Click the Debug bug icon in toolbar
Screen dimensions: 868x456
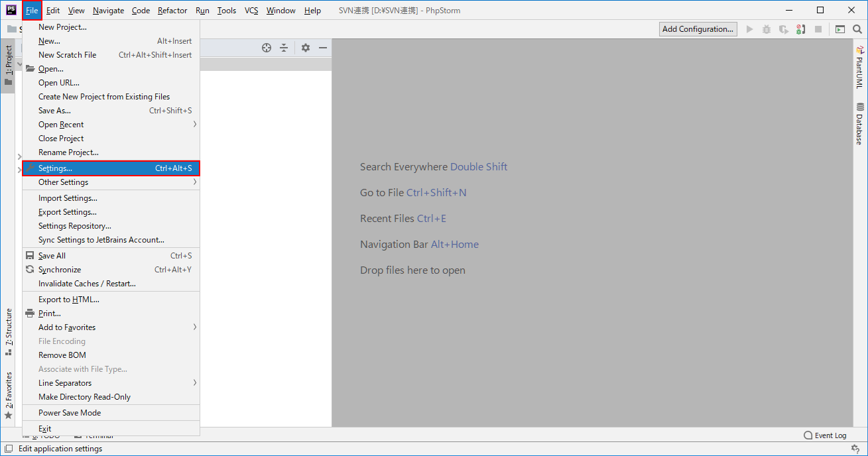pos(767,29)
